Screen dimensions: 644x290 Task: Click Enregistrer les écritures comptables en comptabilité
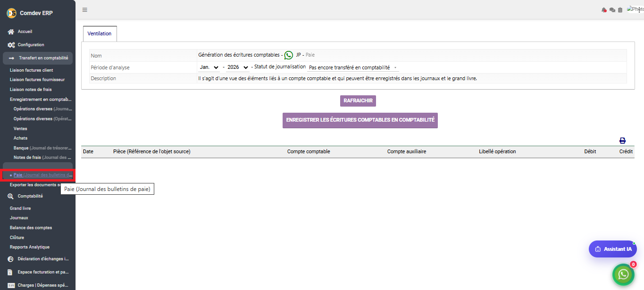pyautogui.click(x=360, y=120)
